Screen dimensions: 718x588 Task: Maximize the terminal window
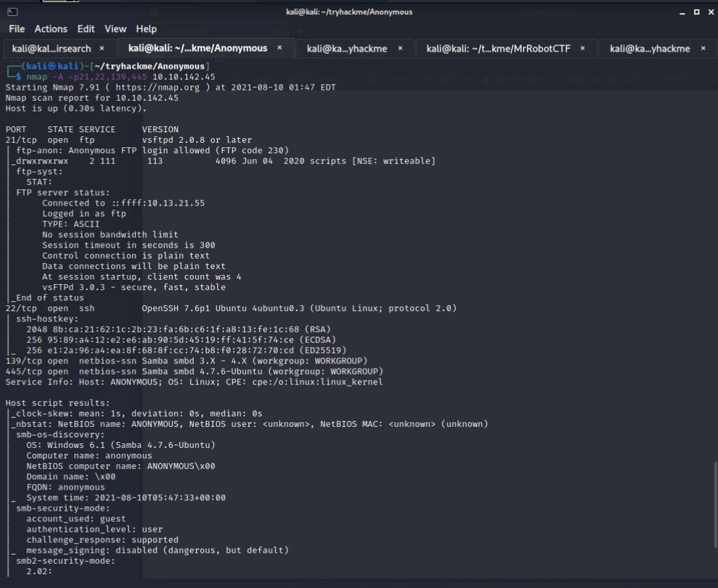point(696,12)
